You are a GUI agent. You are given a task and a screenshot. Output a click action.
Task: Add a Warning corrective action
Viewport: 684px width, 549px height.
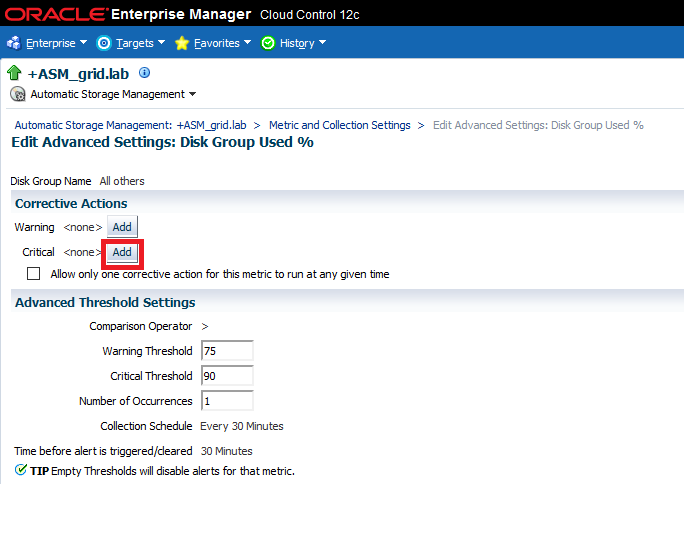pos(122,227)
